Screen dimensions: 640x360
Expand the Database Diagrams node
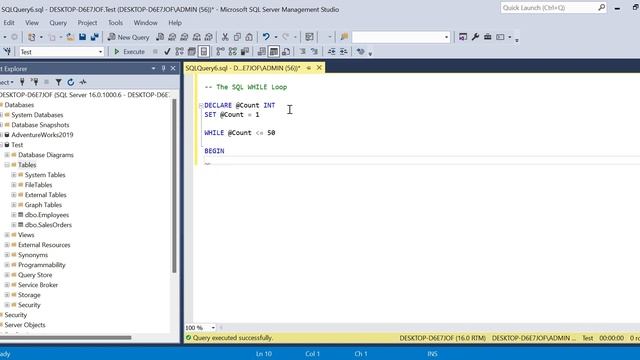pos(7,155)
